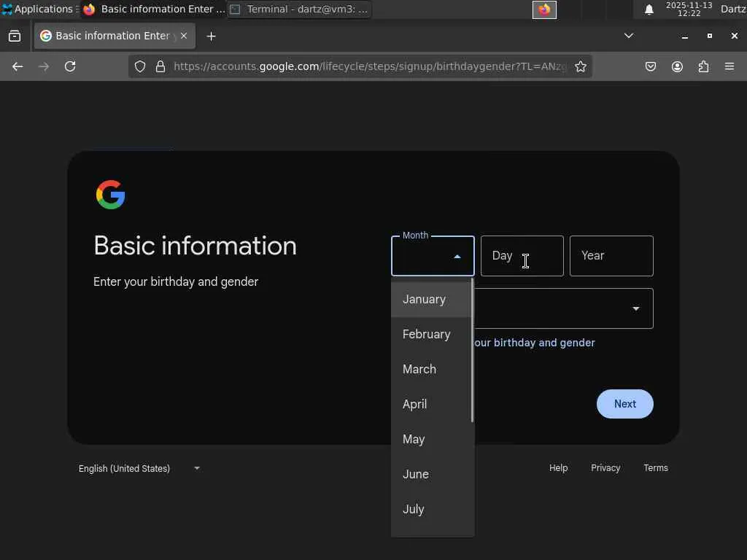
Task: Click the Firefox icon in system panel
Action: pyautogui.click(x=544, y=9)
